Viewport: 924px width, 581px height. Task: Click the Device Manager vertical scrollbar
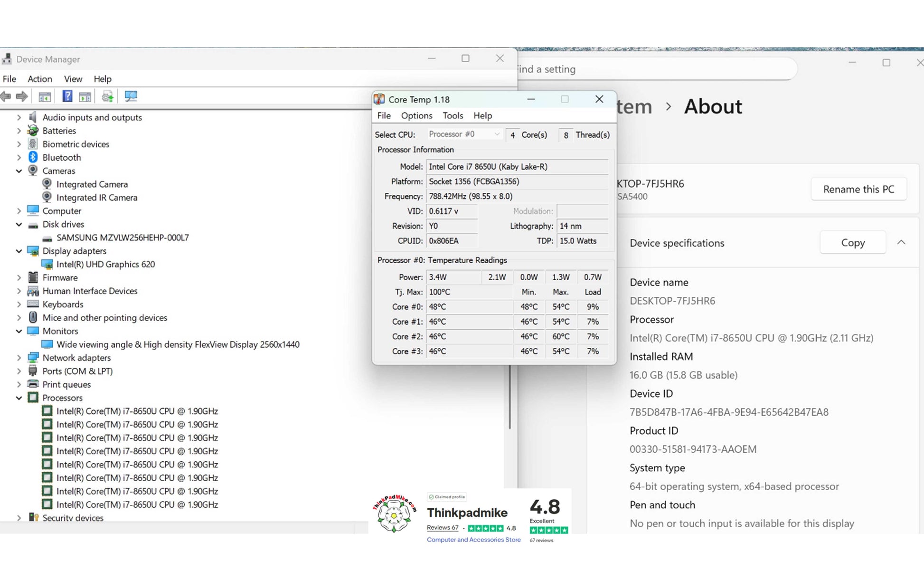tap(509, 397)
